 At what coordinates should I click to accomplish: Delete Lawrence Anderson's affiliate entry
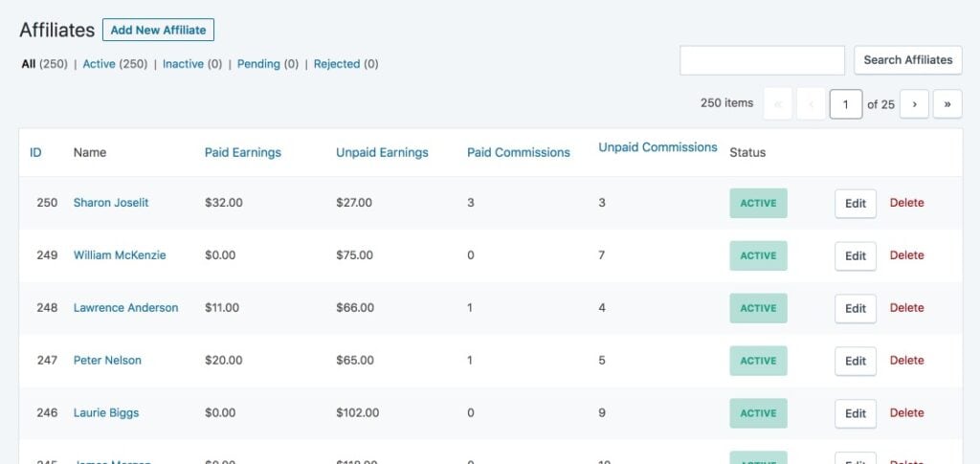(906, 308)
